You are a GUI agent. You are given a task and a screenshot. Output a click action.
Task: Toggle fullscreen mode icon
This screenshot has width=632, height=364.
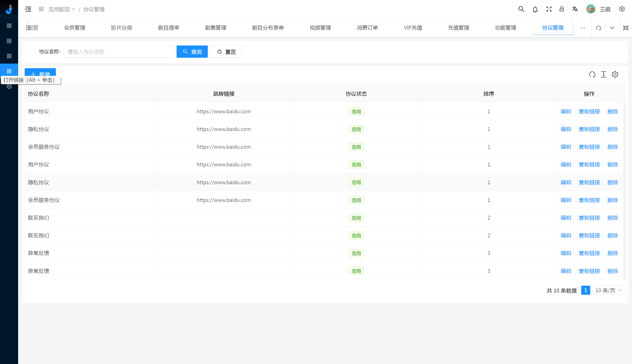tap(549, 9)
